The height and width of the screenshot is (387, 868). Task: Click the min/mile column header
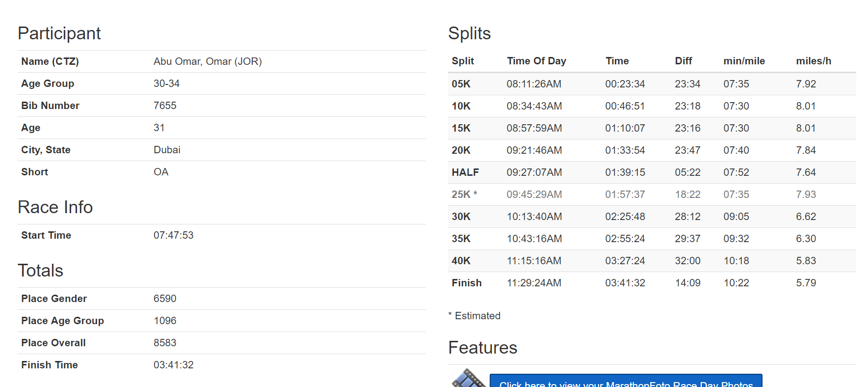[744, 61]
